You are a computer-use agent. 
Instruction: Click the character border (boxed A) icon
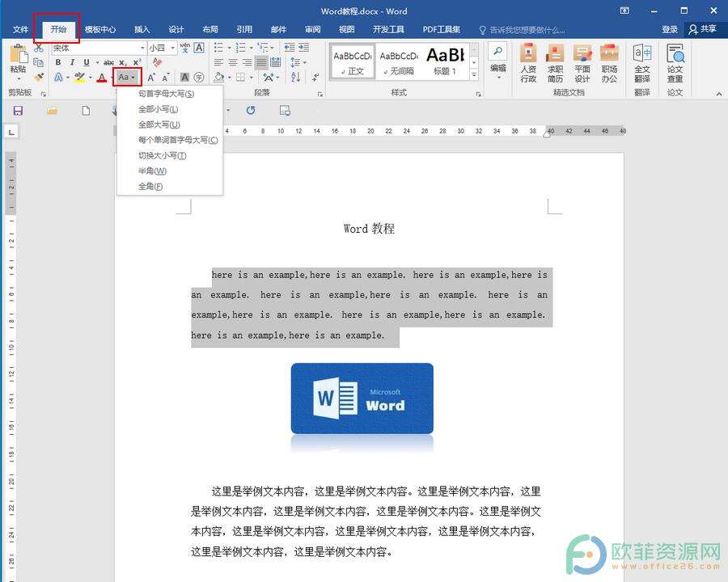point(199,48)
